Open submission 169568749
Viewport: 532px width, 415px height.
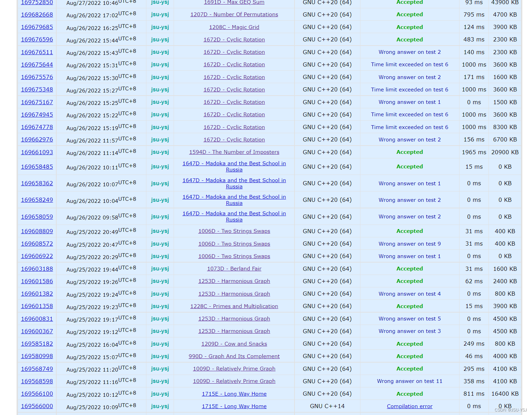(x=37, y=369)
